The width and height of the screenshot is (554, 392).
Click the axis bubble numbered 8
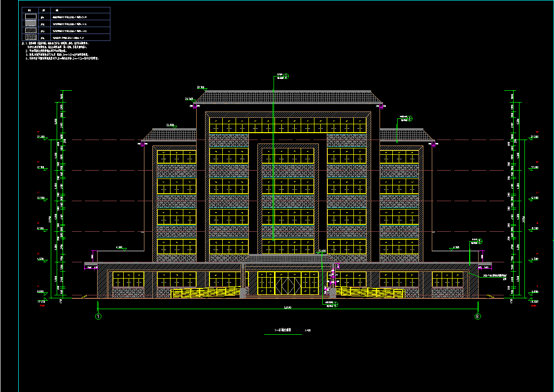(477, 316)
